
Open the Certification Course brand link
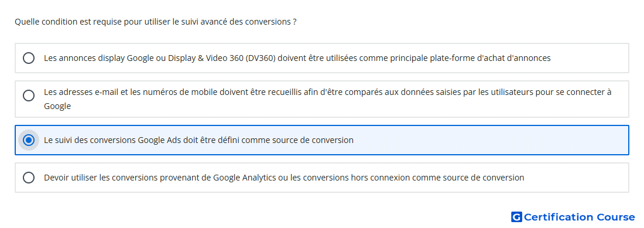tap(573, 217)
